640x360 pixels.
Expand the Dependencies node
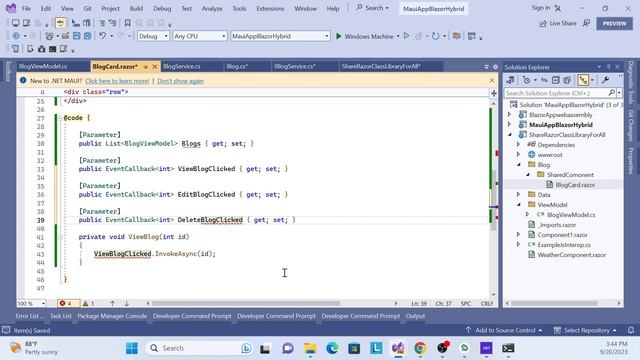pos(518,144)
